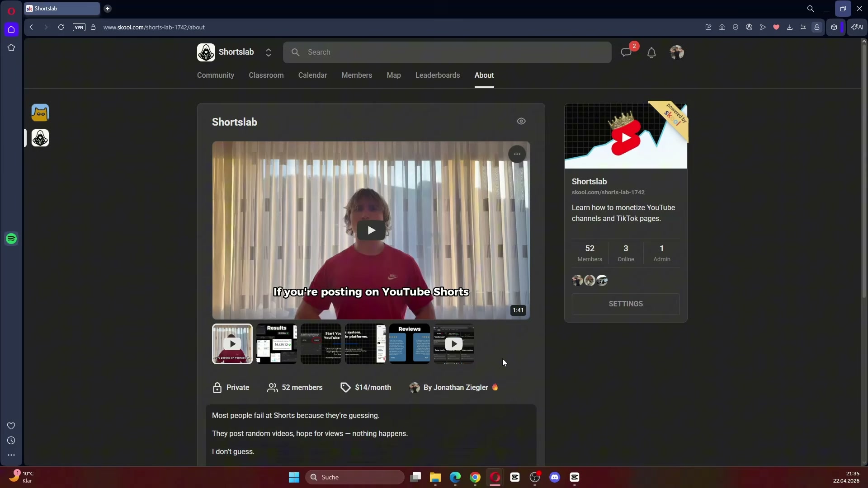868x488 pixels.
Task: Open chat messages with 2 notifications
Action: pos(627,52)
